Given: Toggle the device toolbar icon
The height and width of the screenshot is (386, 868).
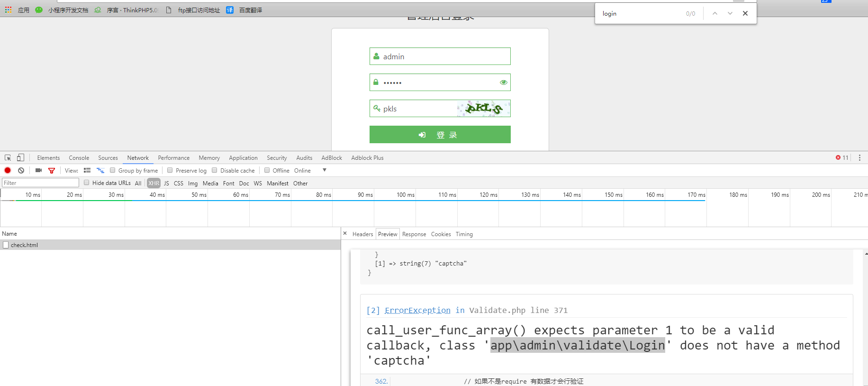Looking at the screenshot, I should point(20,158).
